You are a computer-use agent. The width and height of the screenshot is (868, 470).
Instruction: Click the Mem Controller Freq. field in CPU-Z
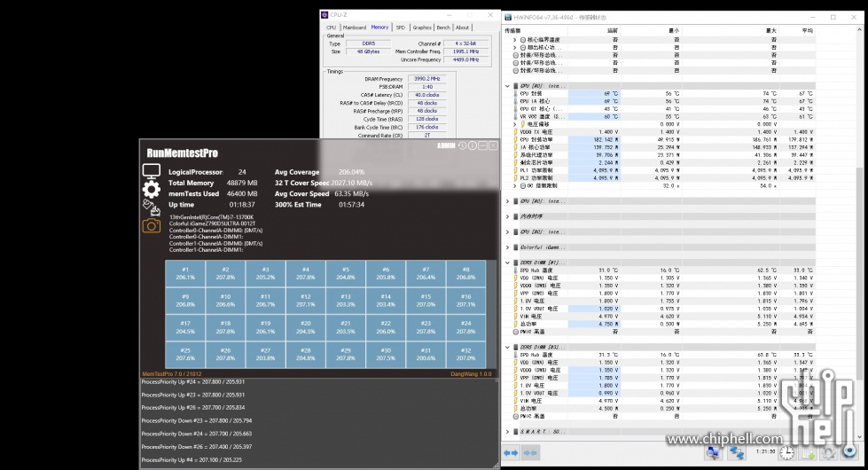click(x=466, y=51)
